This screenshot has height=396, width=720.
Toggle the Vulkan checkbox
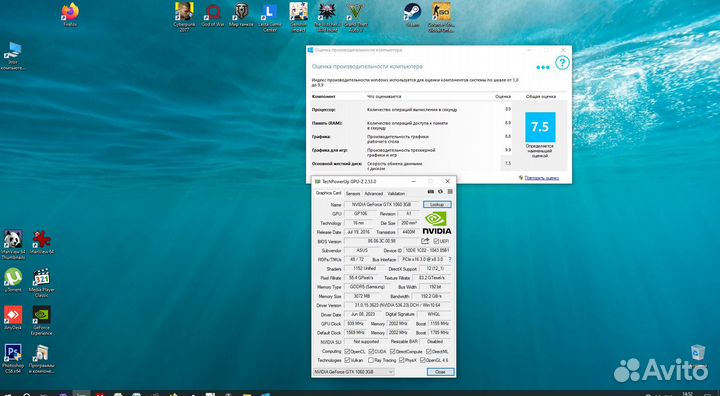pos(347,360)
